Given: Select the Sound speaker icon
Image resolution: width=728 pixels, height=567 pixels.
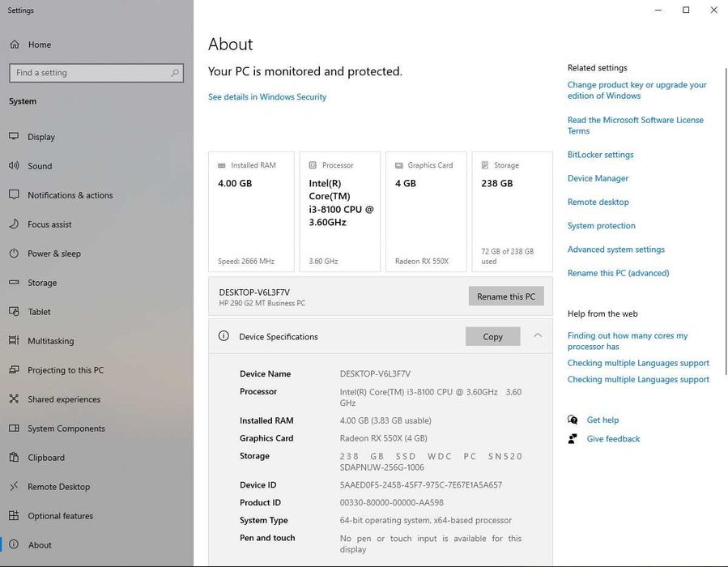Looking at the screenshot, I should [14, 165].
